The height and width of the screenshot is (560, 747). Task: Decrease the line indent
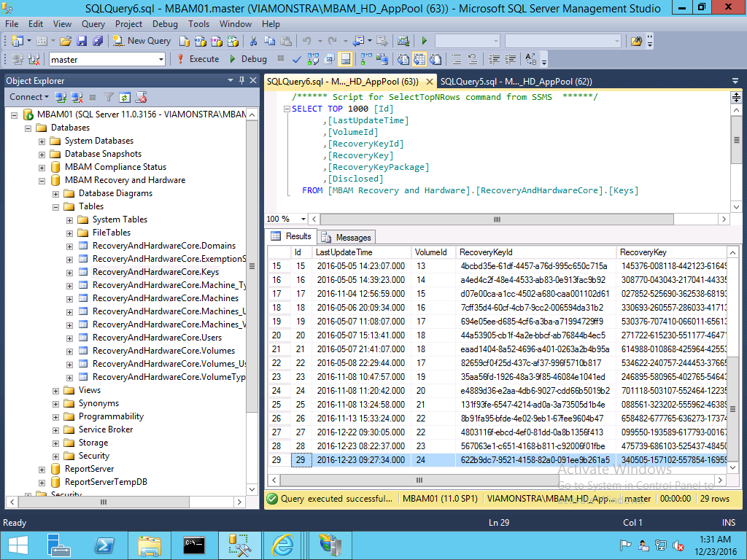click(x=494, y=59)
